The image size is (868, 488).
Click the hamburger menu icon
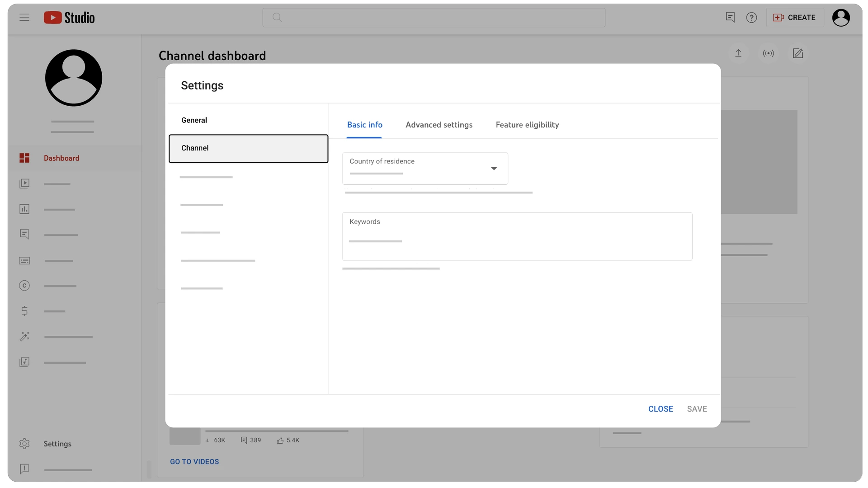click(x=24, y=18)
